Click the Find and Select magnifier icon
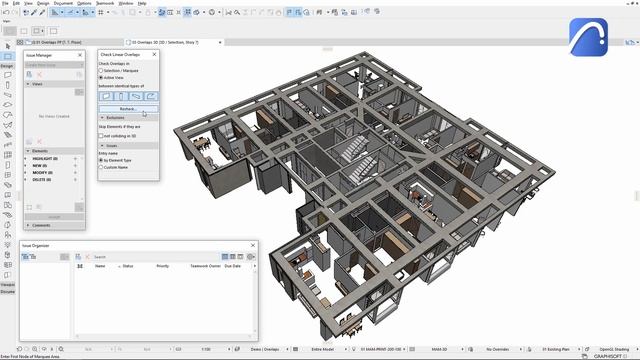The image size is (640, 360). tap(237, 12)
